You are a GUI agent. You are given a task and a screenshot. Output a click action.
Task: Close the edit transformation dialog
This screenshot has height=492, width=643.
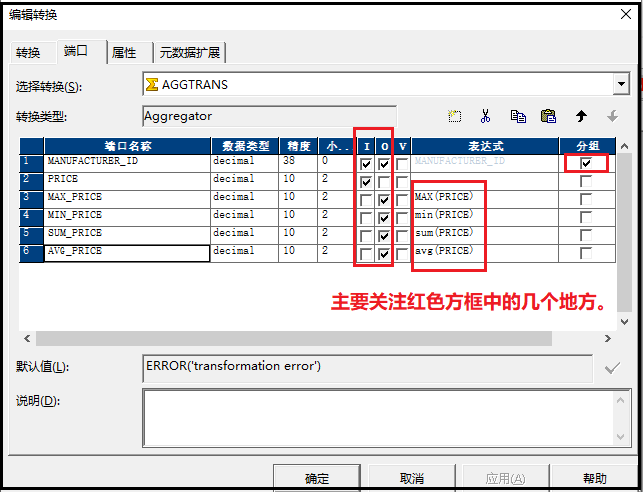pyautogui.click(x=626, y=14)
